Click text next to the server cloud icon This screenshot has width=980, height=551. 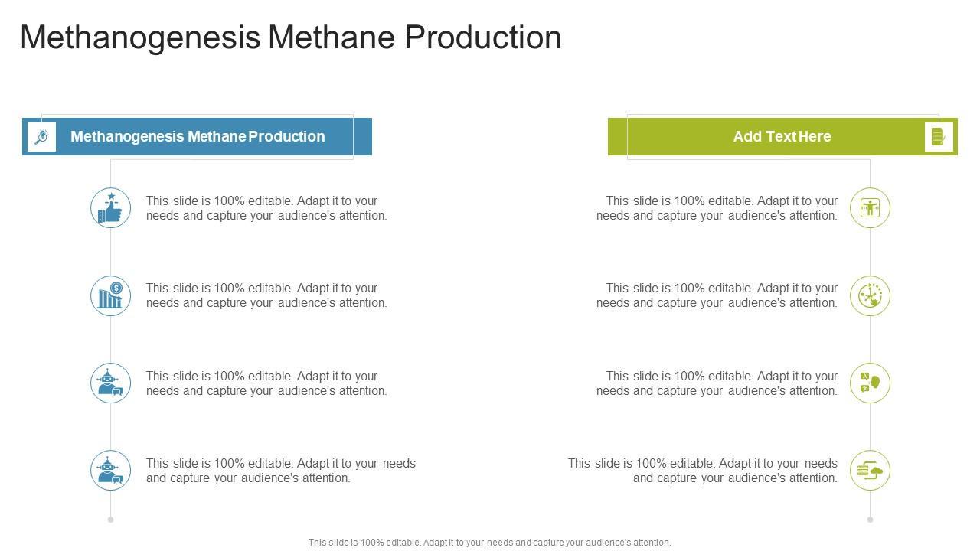coord(703,471)
